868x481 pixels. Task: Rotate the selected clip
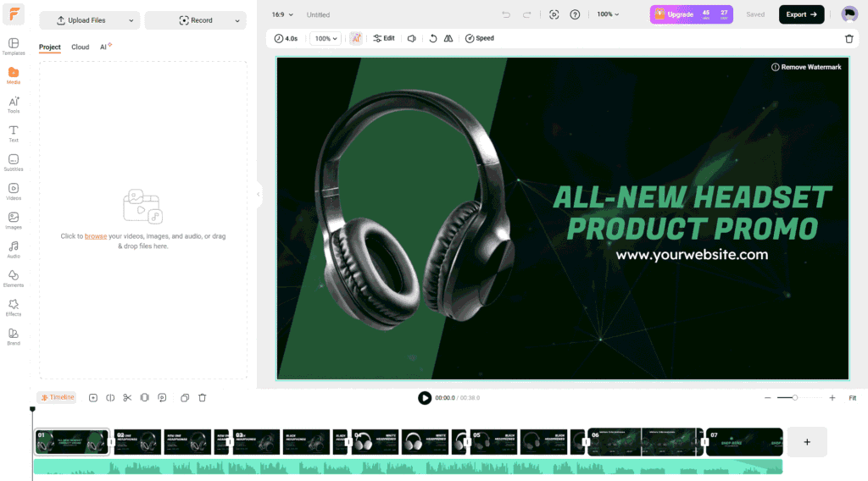pyautogui.click(x=433, y=38)
